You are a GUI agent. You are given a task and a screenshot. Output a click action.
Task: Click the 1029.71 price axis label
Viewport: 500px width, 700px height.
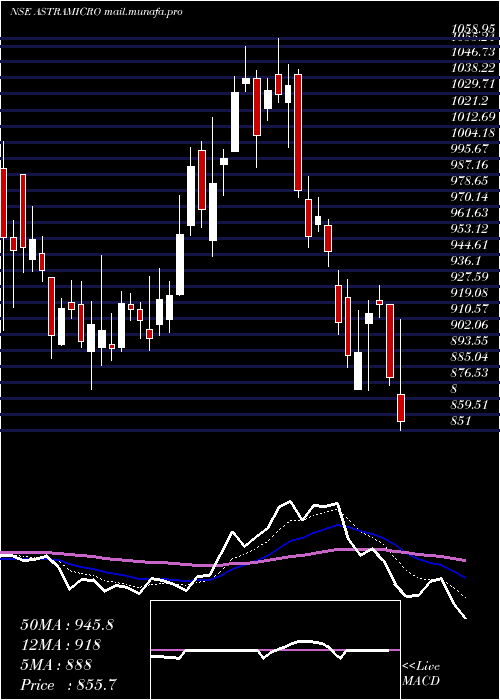[474, 84]
